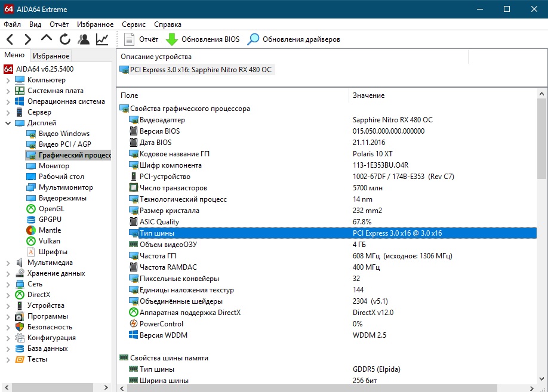Image resolution: width=548 pixels, height=392 pixels.
Task: Click the up-level arrow toolbar icon
Action: tap(47, 38)
